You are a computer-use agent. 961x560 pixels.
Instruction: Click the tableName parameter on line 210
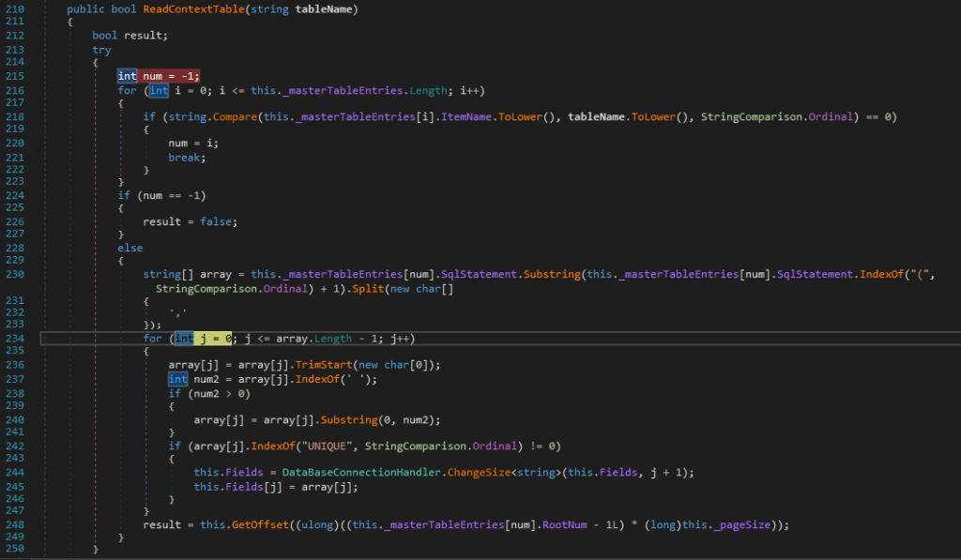[x=328, y=8]
